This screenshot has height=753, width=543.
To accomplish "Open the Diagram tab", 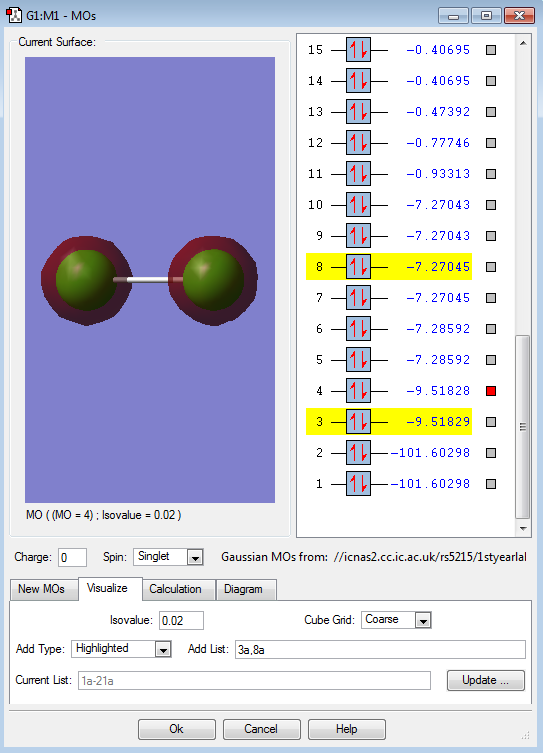I will (243, 589).
